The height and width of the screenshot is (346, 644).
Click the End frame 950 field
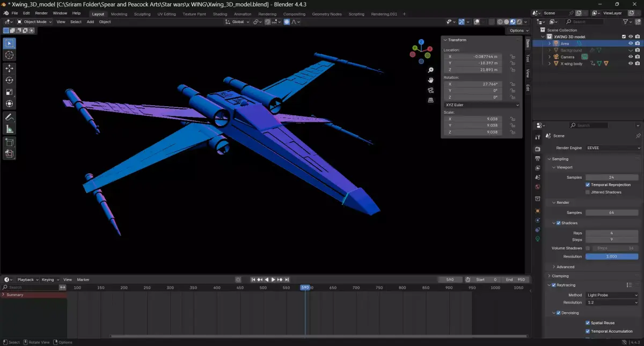click(x=516, y=279)
